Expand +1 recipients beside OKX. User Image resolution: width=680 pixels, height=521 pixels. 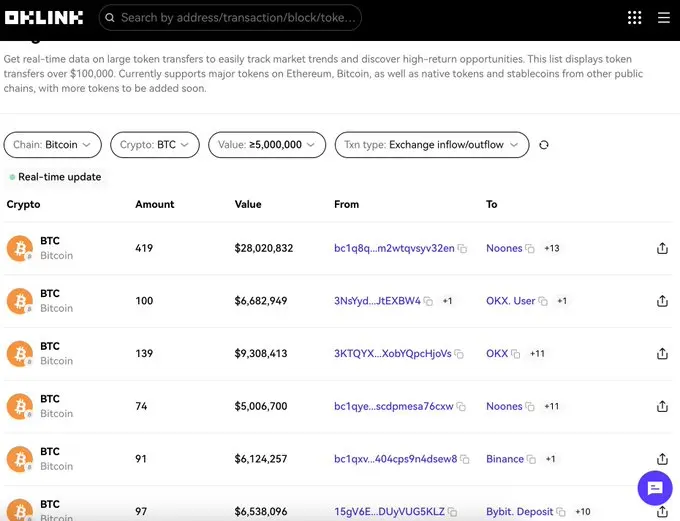click(562, 301)
